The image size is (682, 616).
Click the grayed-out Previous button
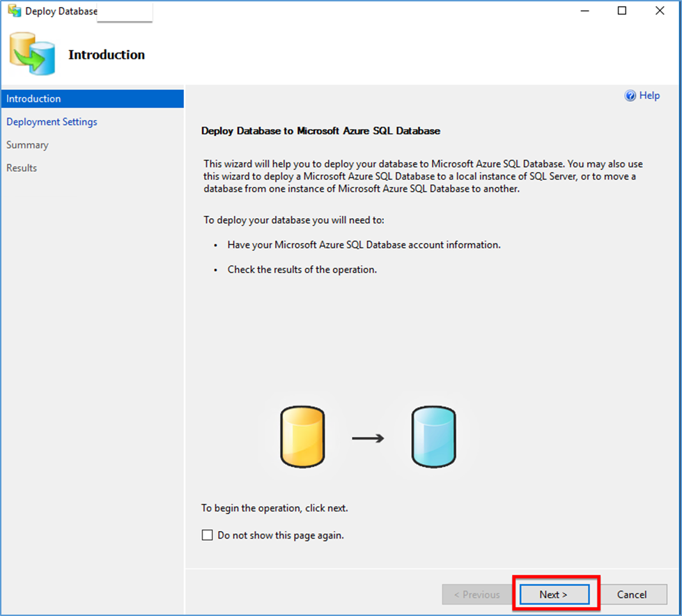476,594
